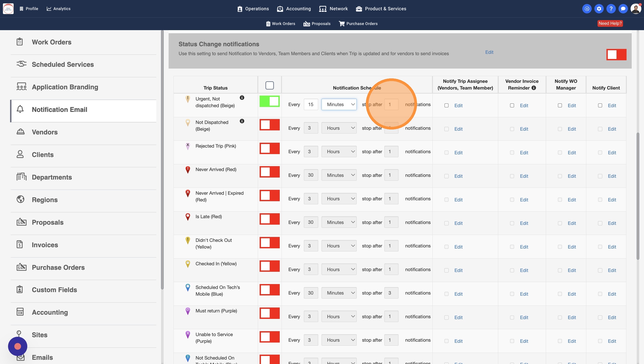Open the settings gear icon in header
The height and width of the screenshot is (364, 644).
pos(599,9)
